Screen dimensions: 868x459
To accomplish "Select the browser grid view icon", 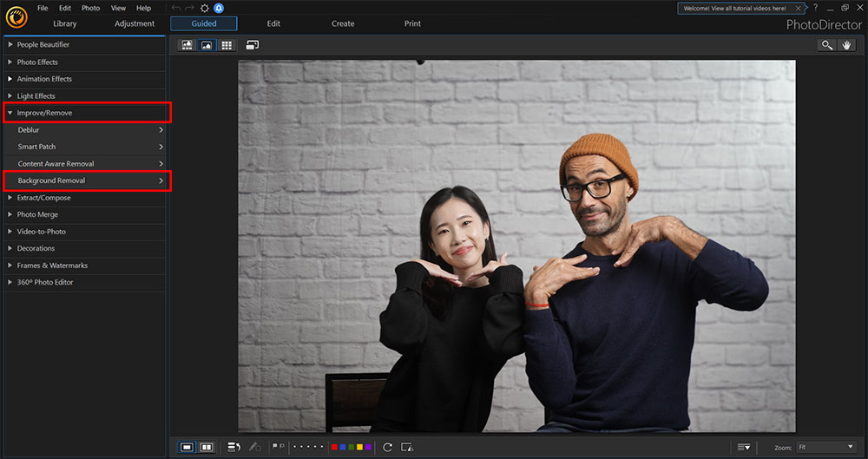I will click(227, 45).
